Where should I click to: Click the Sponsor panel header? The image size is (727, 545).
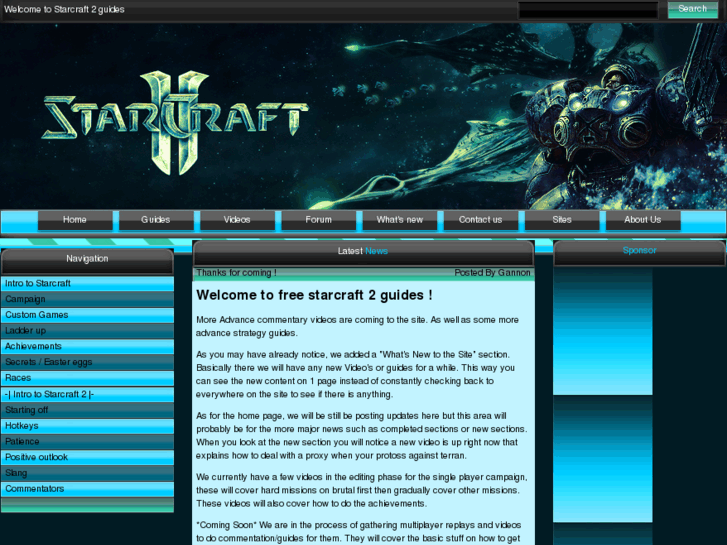coord(639,253)
